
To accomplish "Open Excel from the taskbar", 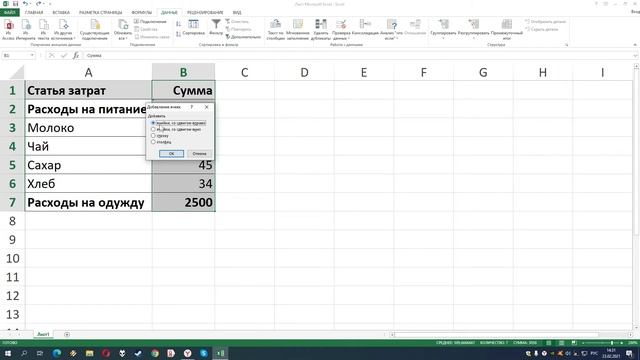I will (x=220, y=353).
